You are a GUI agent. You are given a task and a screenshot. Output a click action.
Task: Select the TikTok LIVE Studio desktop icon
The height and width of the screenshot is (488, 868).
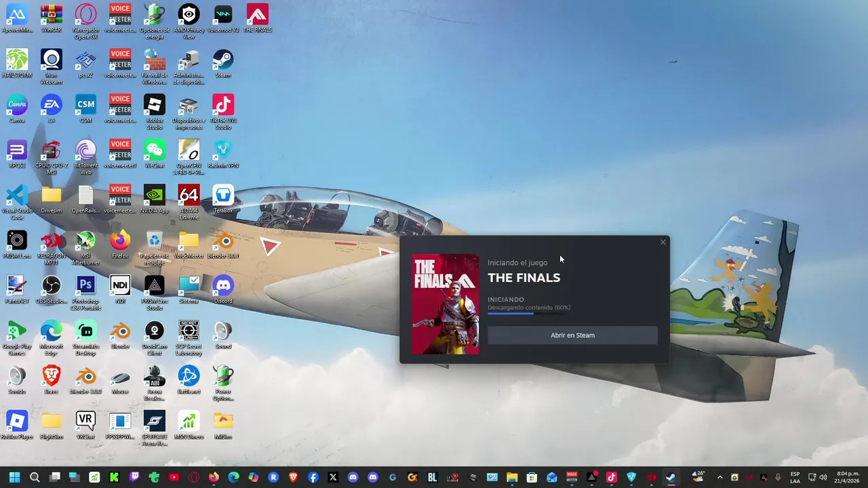pos(223,112)
